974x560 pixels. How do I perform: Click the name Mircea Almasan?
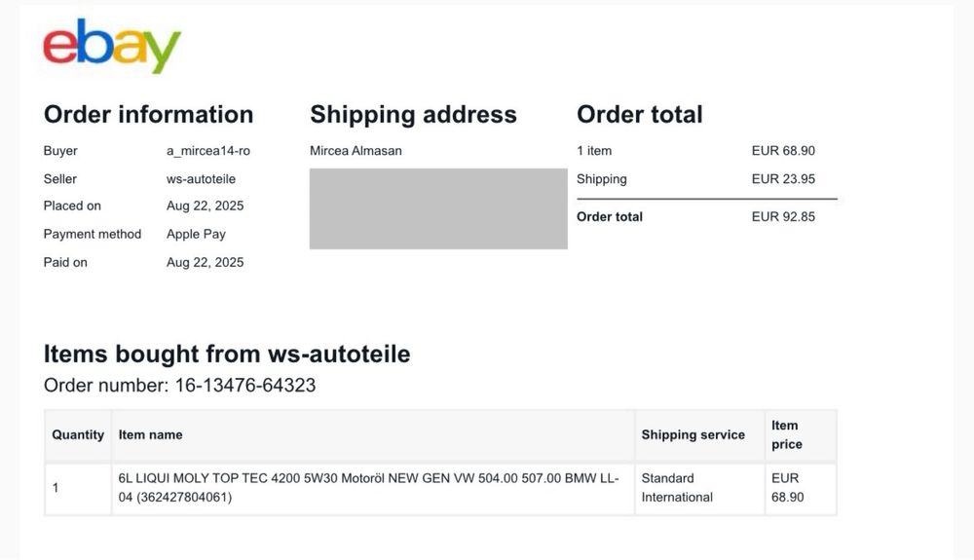(356, 151)
